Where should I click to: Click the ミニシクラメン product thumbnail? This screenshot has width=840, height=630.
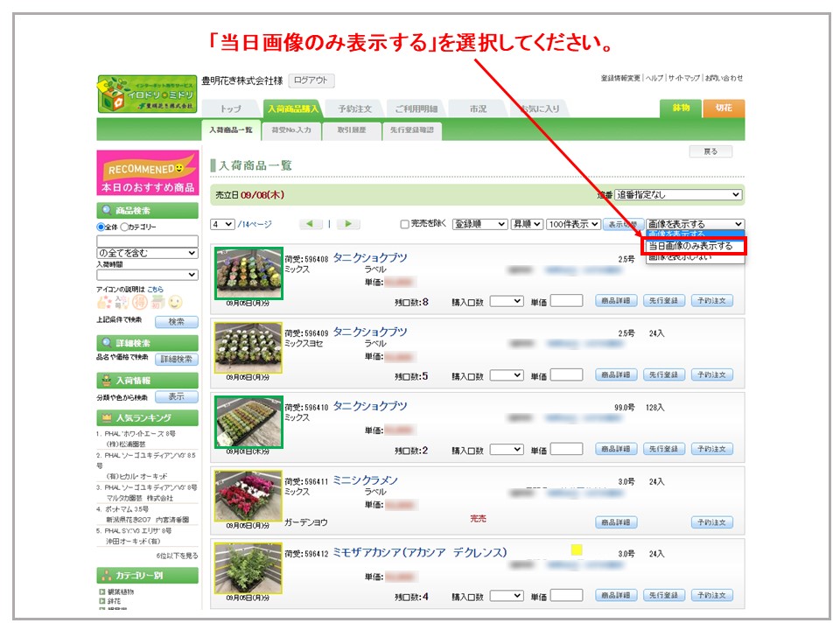click(x=248, y=496)
